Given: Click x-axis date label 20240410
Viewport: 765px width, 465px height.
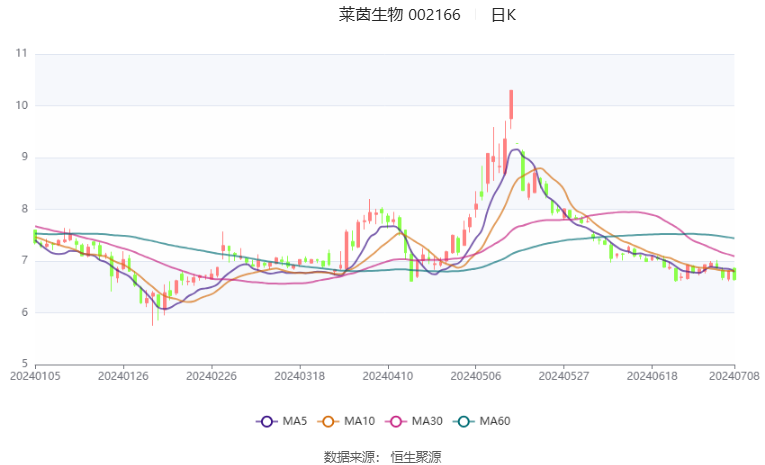Looking at the screenshot, I should [388, 376].
